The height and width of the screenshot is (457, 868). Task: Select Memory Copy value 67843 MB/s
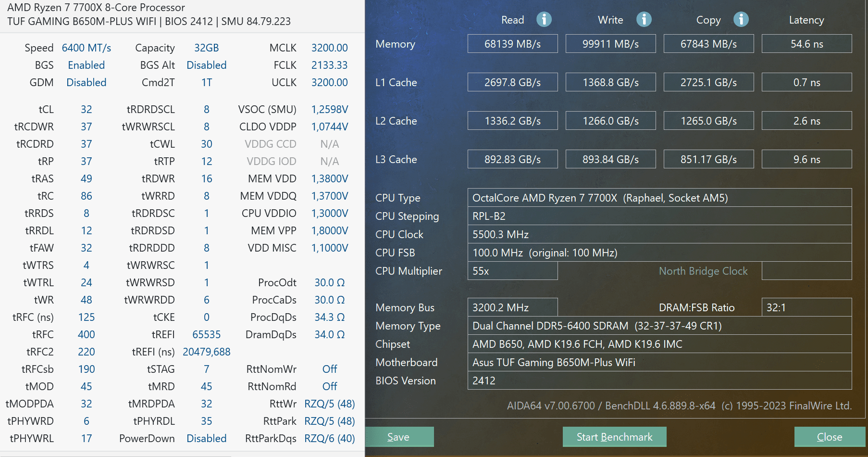point(708,44)
